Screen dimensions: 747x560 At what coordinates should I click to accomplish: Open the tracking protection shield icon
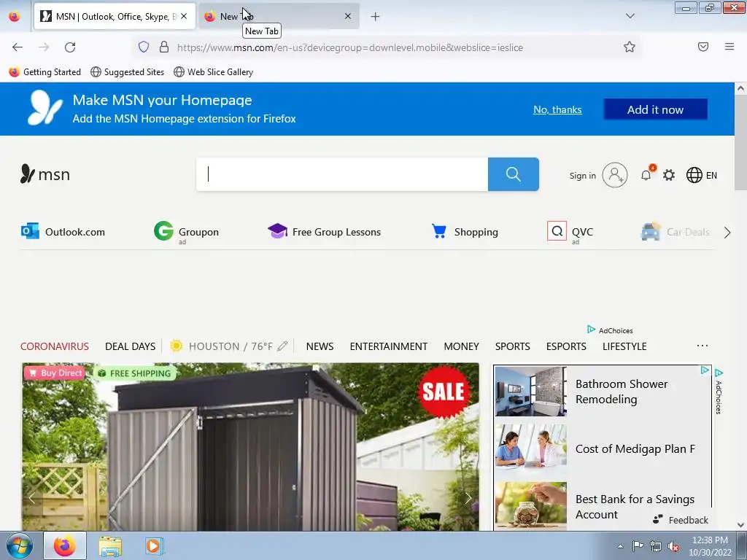point(144,47)
